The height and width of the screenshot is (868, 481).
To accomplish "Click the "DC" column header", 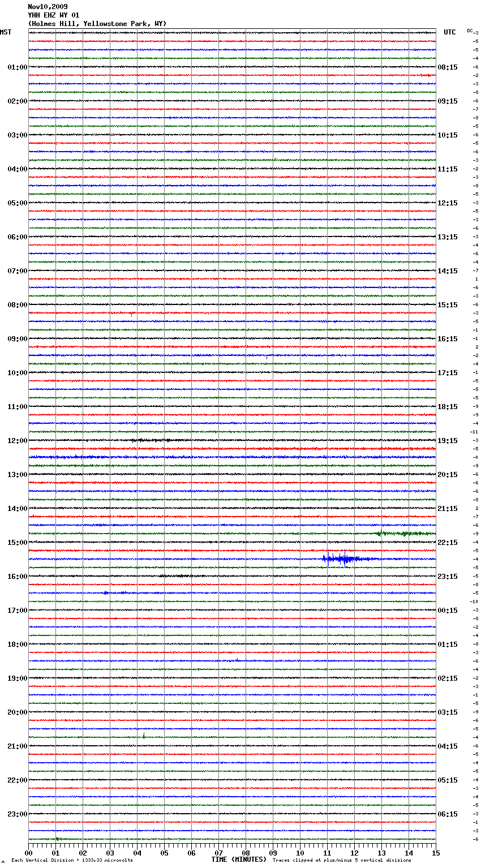I will tap(470, 31).
